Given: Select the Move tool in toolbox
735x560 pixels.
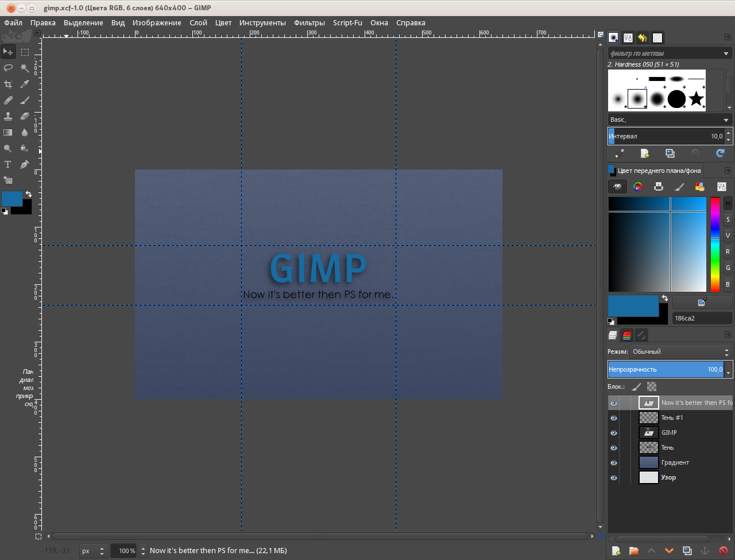Looking at the screenshot, I should [8, 52].
